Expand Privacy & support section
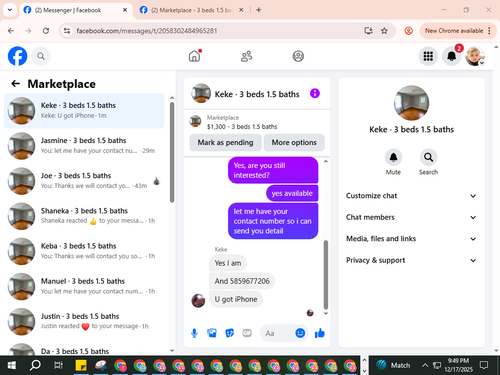This screenshot has width=500, height=375. 411,260
